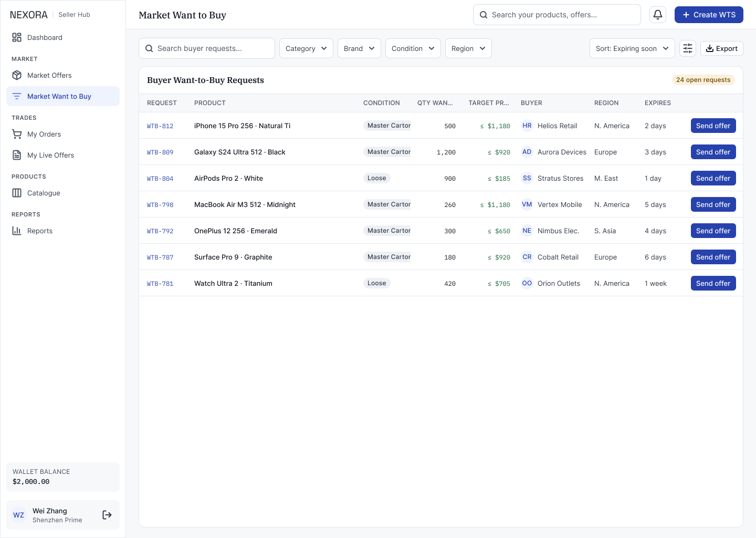756x538 pixels.
Task: Click the logout icon beside Wei Zhang
Action: 107,515
